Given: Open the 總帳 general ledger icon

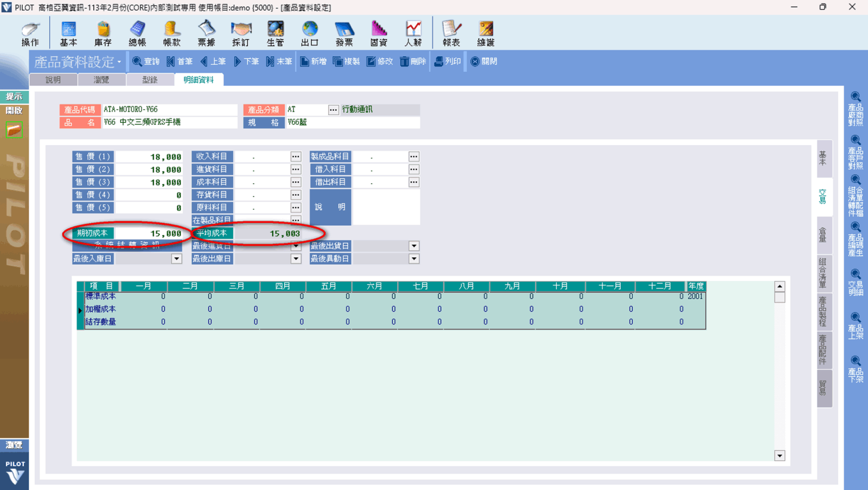Looking at the screenshot, I should click(137, 33).
